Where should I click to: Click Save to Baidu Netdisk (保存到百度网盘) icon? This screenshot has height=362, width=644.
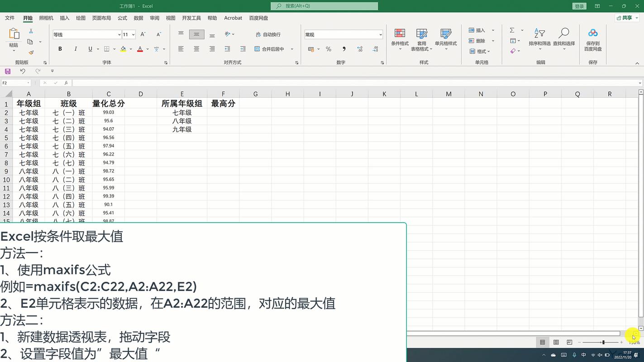pos(593,39)
